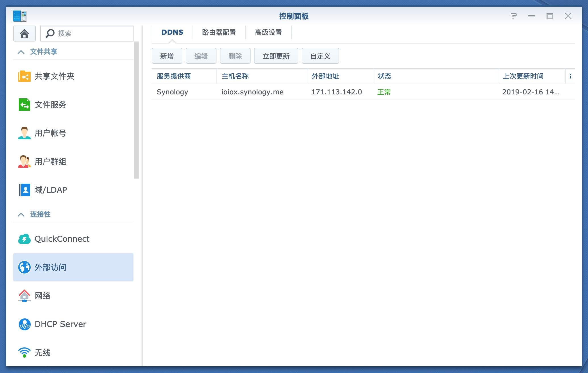Click the sidebar vertical scrollbar
588x373 pixels.
[x=136, y=110]
